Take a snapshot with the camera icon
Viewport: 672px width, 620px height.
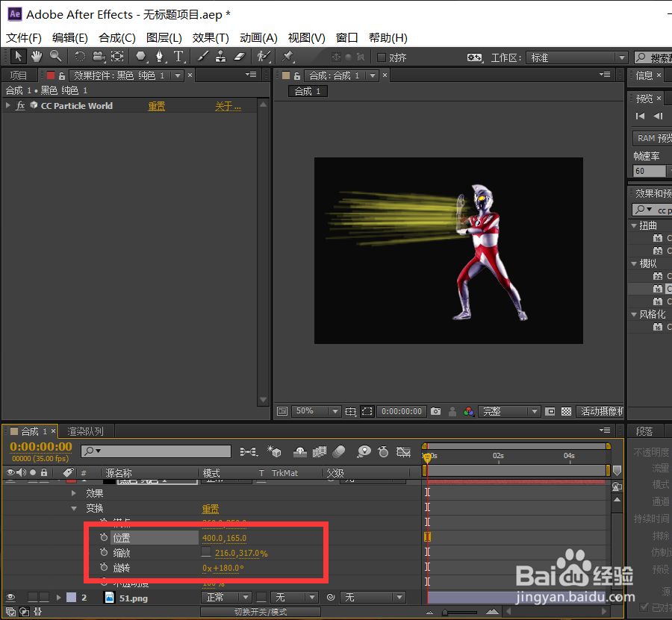point(436,411)
